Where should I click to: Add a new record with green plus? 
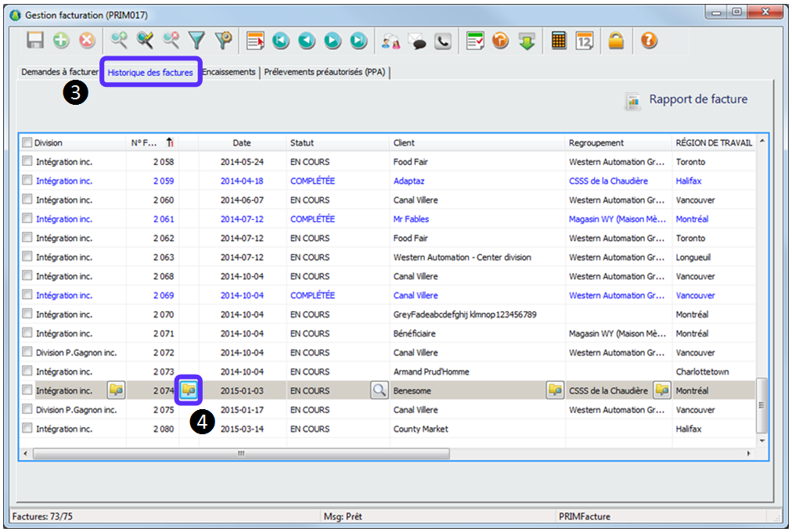61,41
